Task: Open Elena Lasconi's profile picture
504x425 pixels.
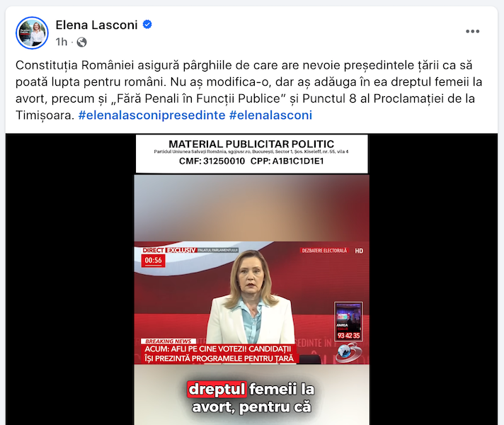Action: click(x=32, y=33)
